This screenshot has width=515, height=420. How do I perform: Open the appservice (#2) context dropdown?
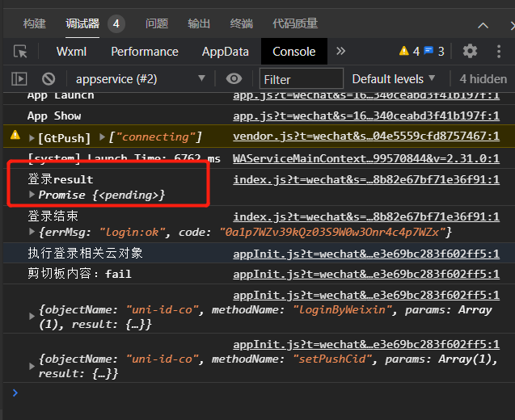pyautogui.click(x=139, y=79)
